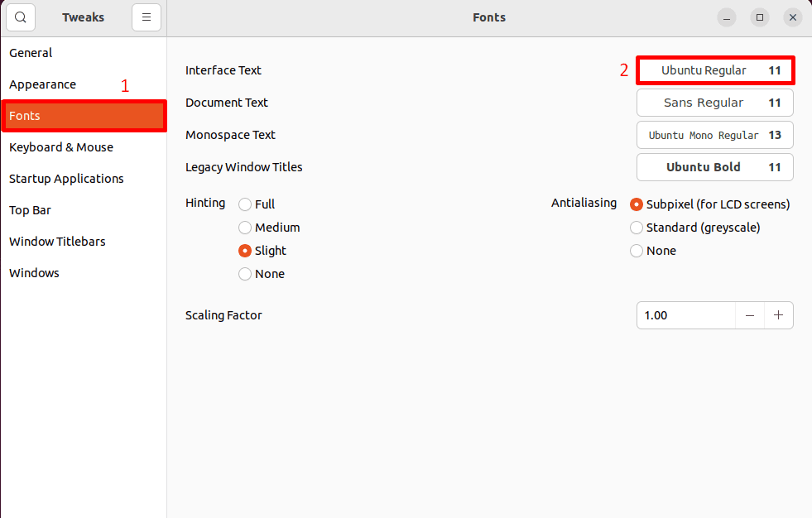Viewport: 812px width, 518px height.
Task: Set antialiasing to Standard greyscale
Action: pyautogui.click(x=636, y=227)
